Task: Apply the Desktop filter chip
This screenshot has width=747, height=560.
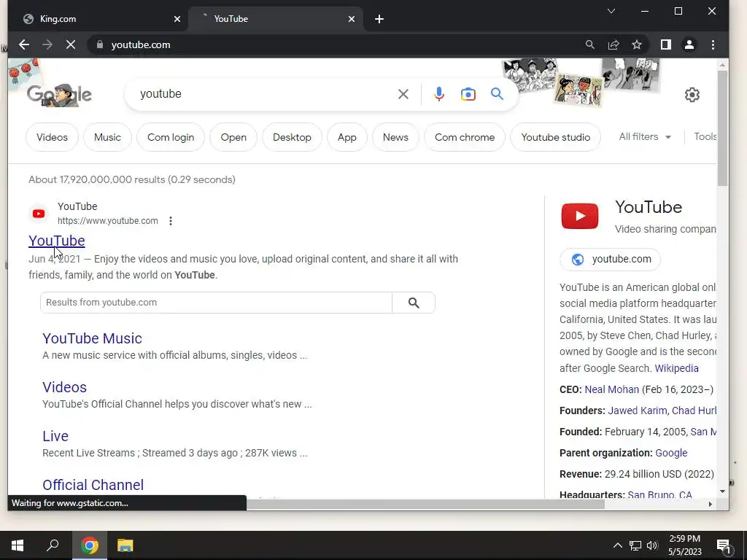Action: (x=292, y=137)
